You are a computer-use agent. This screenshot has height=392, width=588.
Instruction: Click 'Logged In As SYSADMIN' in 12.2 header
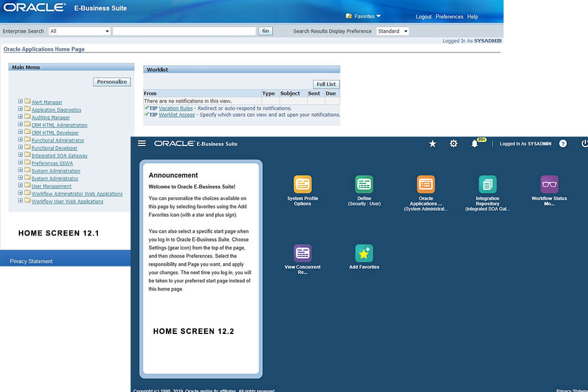coord(525,144)
